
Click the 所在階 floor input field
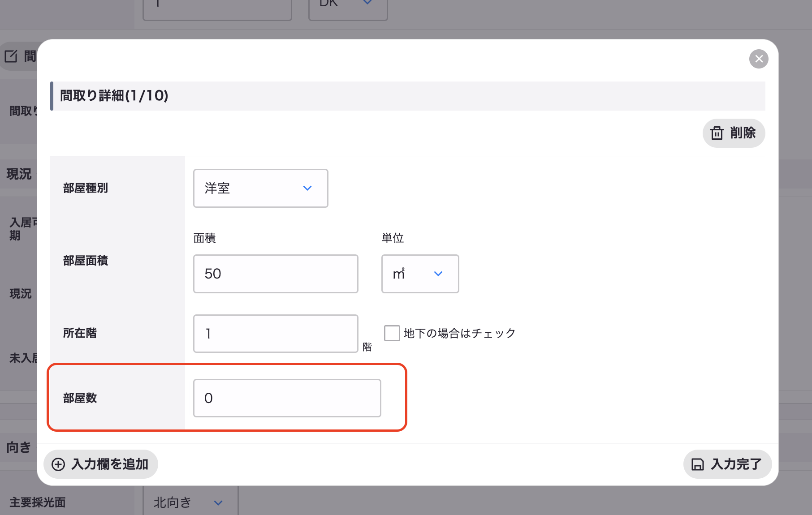[x=276, y=334]
